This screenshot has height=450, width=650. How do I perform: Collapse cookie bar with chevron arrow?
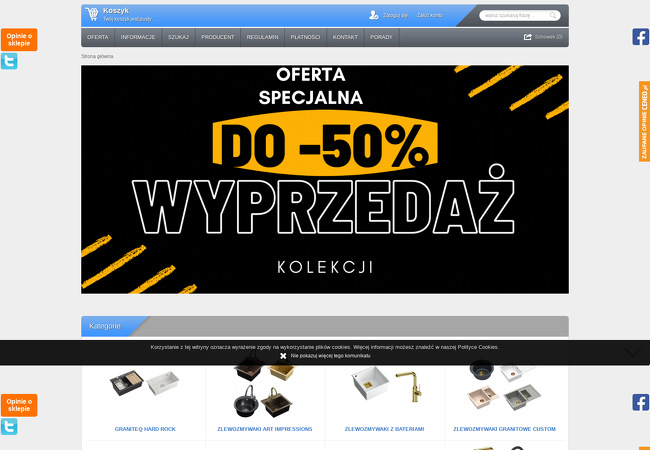coord(633,353)
